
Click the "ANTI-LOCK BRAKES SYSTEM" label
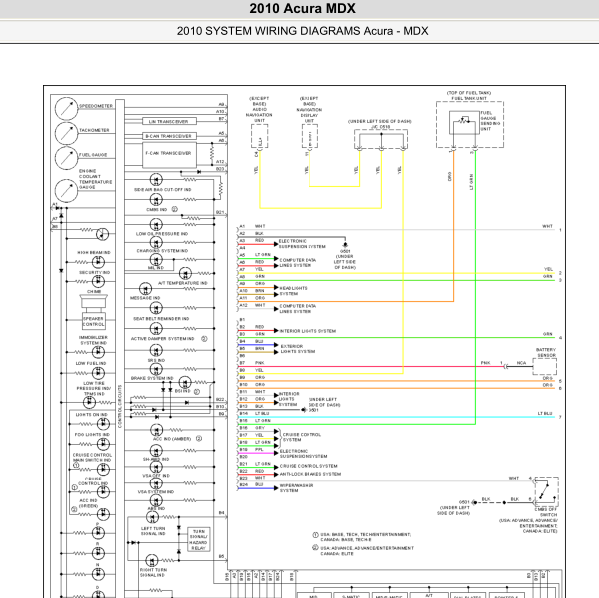pos(310,474)
